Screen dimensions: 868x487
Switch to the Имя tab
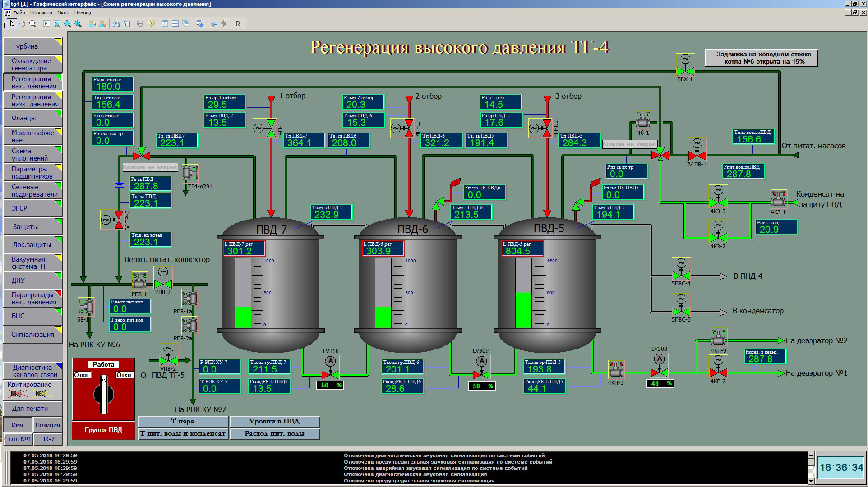coord(18,425)
